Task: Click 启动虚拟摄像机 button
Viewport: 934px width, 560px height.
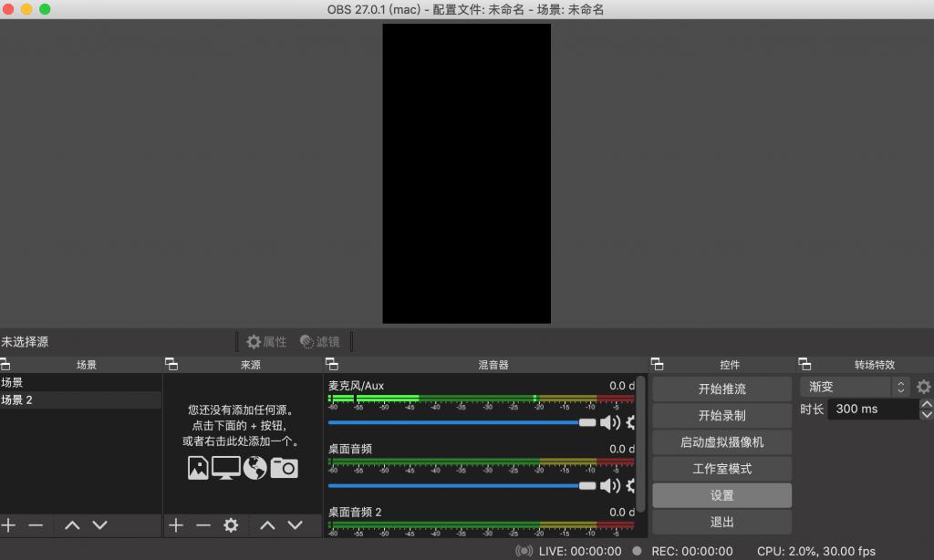Action: (x=722, y=442)
